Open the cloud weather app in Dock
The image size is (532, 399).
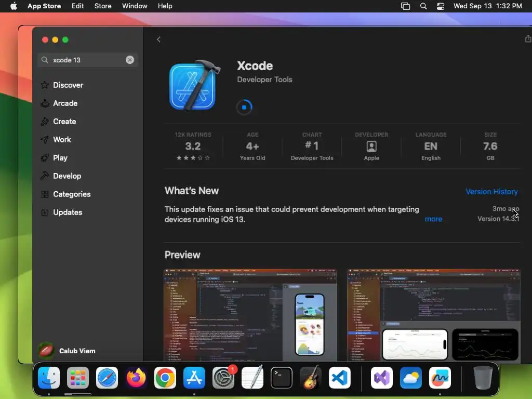(x=411, y=378)
